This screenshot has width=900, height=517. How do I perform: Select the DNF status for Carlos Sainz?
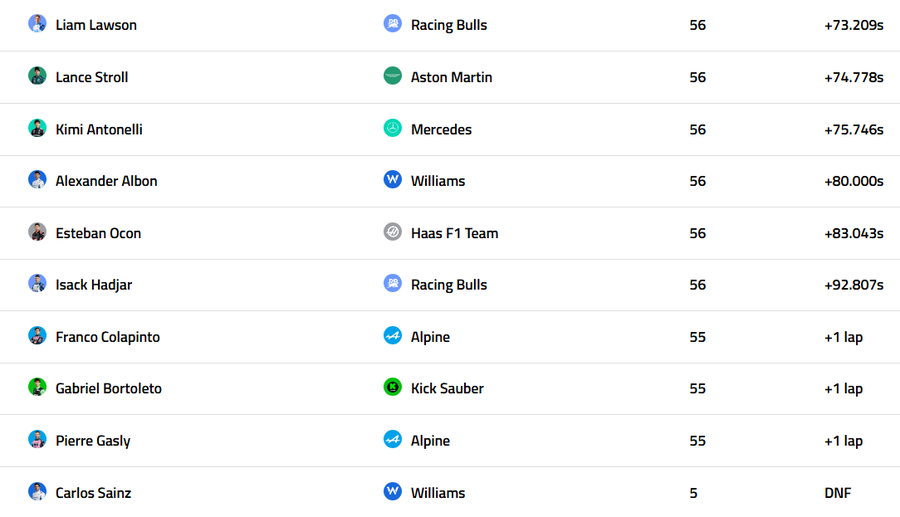[x=838, y=493]
